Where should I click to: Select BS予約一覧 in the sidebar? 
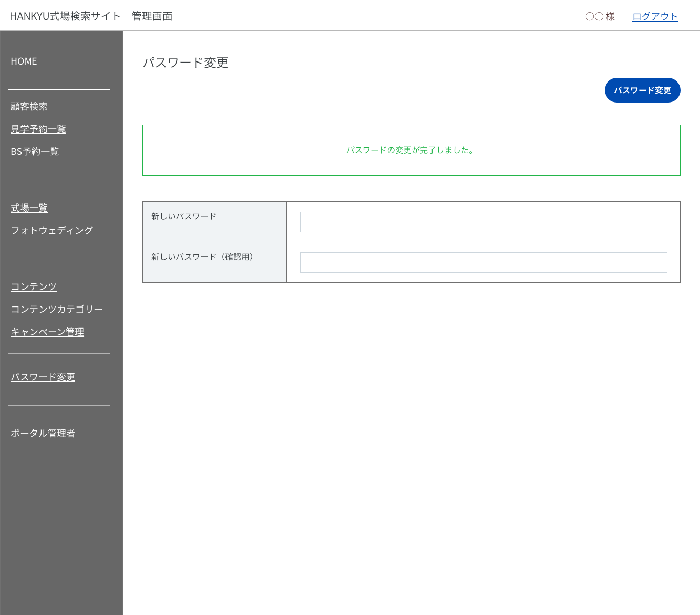(x=35, y=152)
